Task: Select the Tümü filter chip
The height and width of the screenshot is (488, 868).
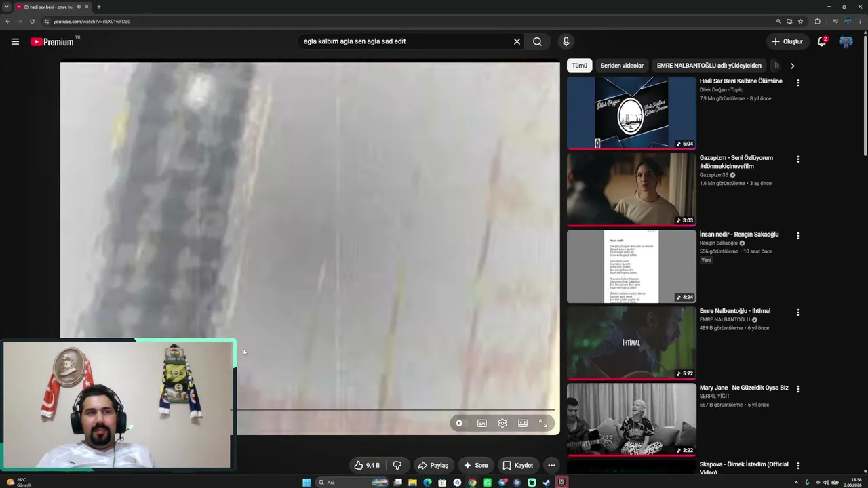Action: pyautogui.click(x=579, y=66)
